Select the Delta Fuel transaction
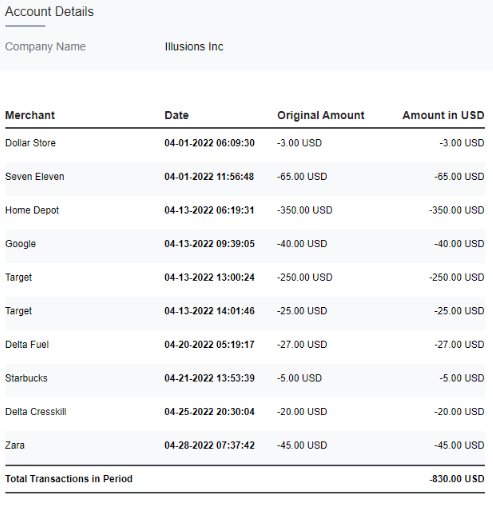The image size is (493, 505). point(245,345)
